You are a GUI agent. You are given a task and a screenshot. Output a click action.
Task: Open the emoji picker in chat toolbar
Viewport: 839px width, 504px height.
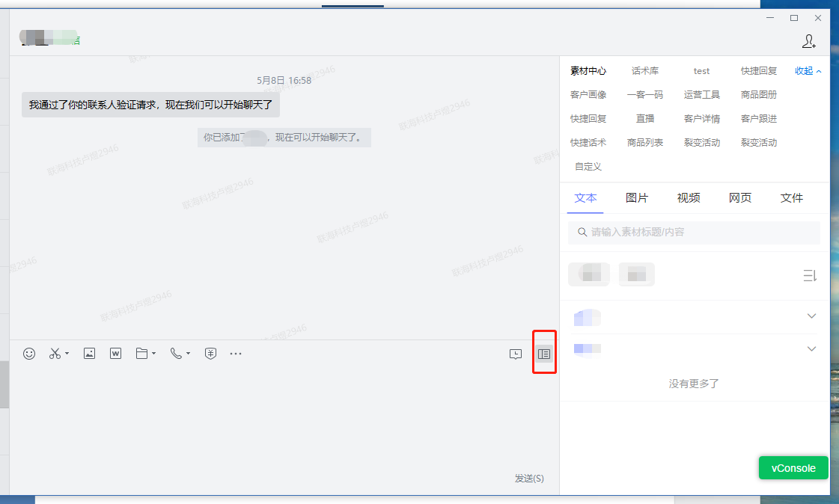[29, 354]
